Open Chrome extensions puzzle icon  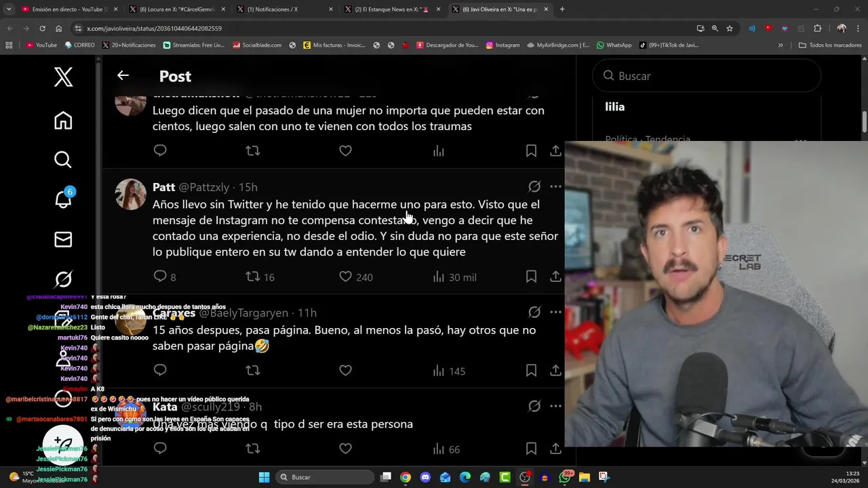pos(817,28)
